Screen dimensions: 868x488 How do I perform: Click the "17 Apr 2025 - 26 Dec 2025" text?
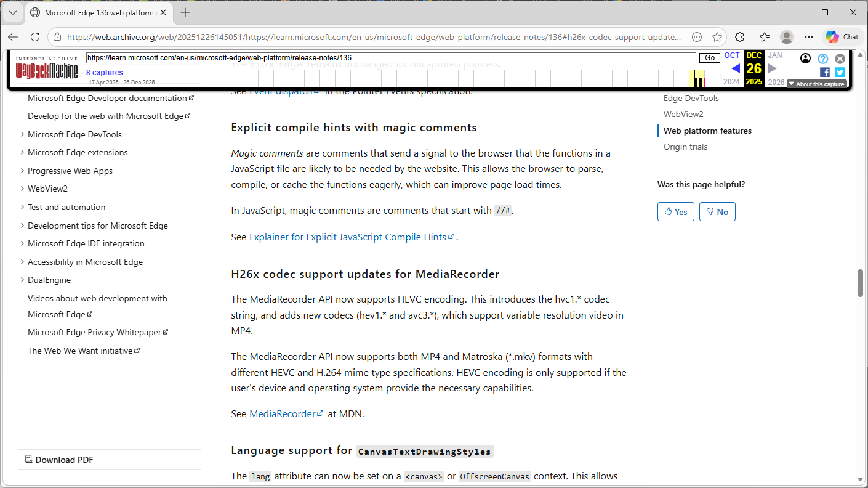point(122,83)
